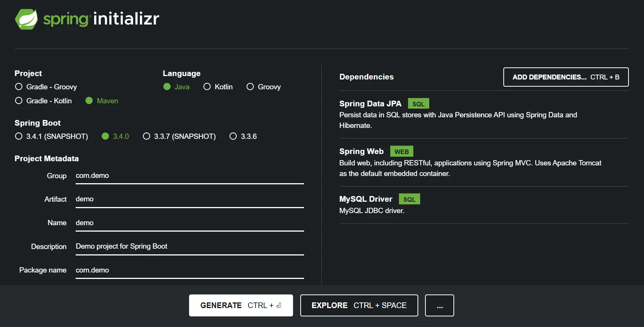
Task: Click the Project section heading
Action: [x=28, y=73]
